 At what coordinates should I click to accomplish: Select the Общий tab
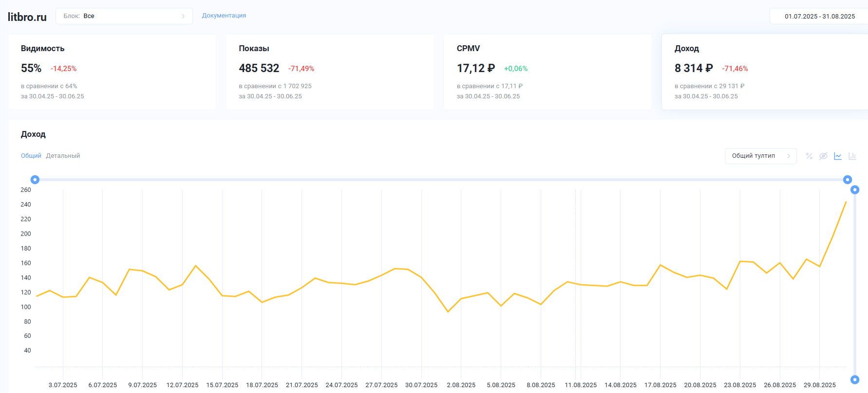coord(31,156)
